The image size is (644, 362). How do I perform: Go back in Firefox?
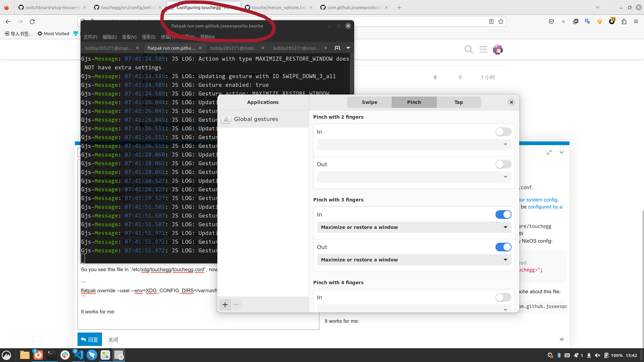click(x=8, y=21)
